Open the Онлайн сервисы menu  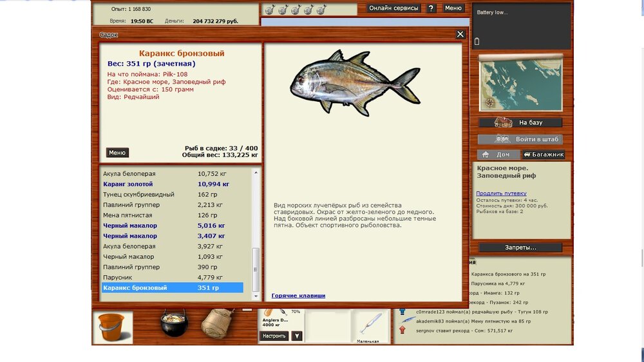pos(393,8)
